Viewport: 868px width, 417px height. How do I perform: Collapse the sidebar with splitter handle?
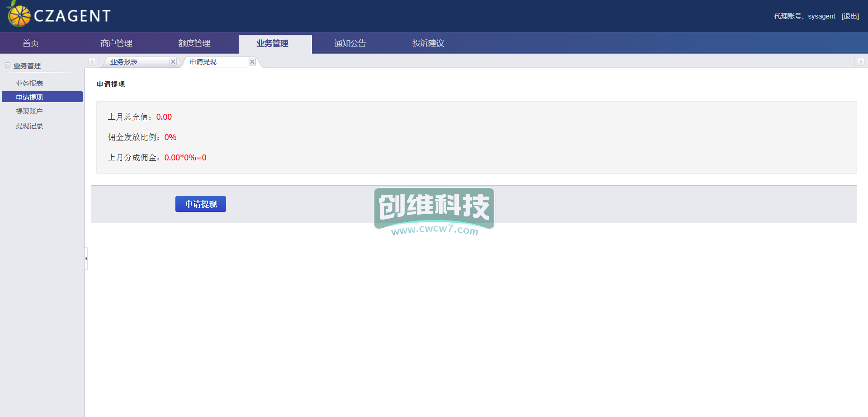coord(86,259)
